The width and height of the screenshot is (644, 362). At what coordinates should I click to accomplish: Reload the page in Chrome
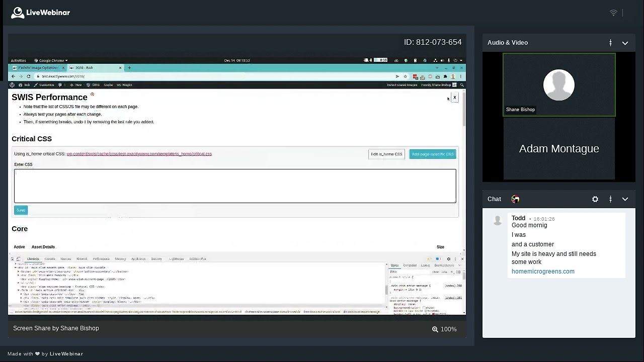click(x=29, y=76)
